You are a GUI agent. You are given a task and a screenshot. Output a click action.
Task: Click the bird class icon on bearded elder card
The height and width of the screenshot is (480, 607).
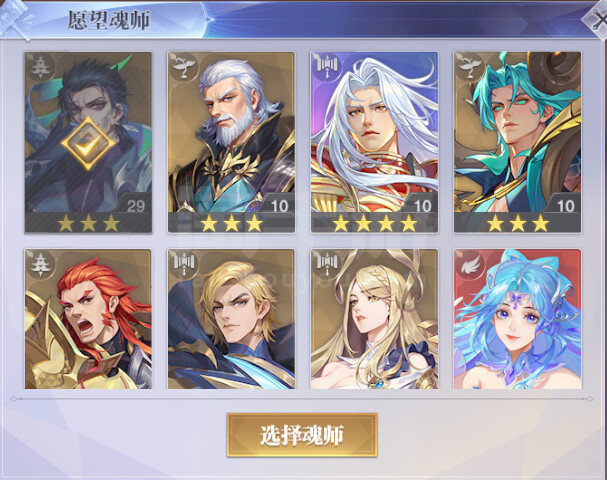(x=182, y=67)
